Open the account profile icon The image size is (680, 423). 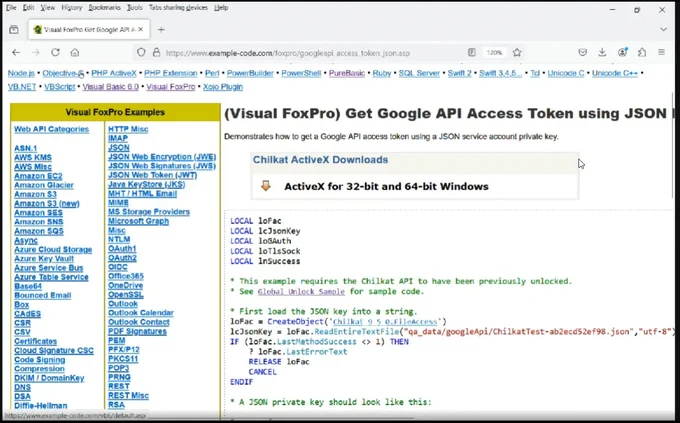pyautogui.click(x=622, y=52)
